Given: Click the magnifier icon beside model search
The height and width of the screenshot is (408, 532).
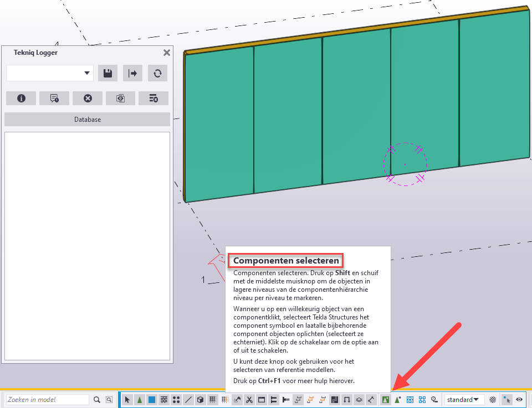Looking at the screenshot, I should coord(97,400).
